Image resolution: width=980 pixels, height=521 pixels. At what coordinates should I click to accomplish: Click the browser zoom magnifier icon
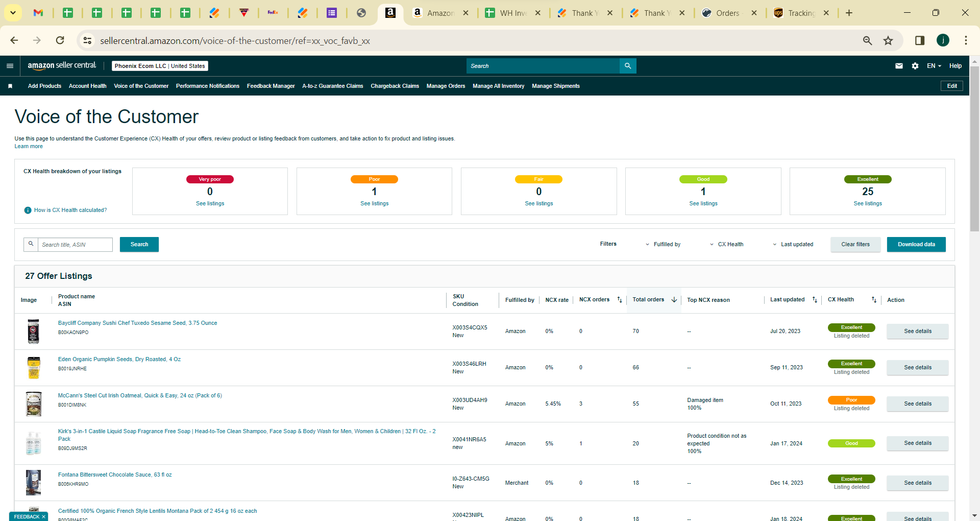tap(867, 40)
